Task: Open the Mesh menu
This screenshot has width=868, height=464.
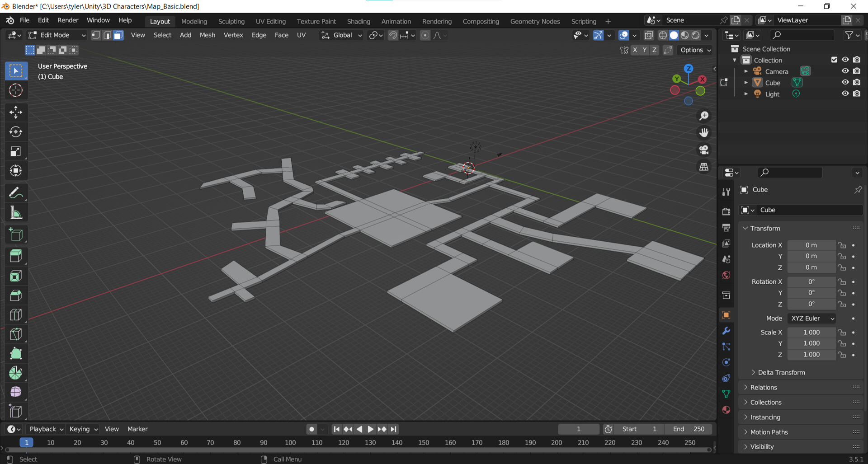Action: point(207,35)
